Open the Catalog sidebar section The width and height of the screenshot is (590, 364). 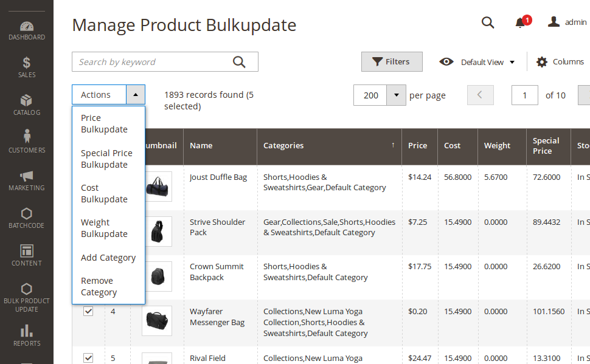pos(26,105)
